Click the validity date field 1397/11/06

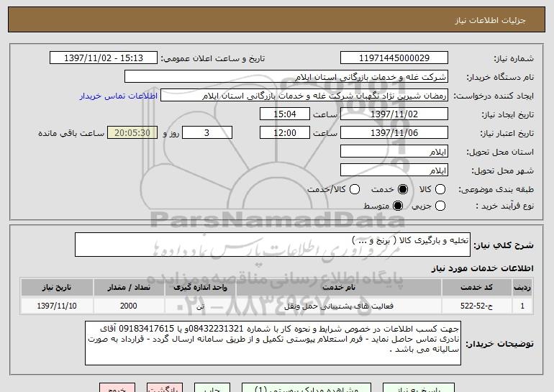[394, 133]
